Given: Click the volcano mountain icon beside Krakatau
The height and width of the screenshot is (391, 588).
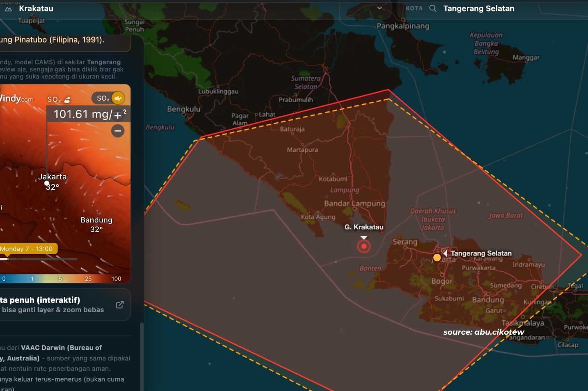Looking at the screenshot, I should point(8,8).
